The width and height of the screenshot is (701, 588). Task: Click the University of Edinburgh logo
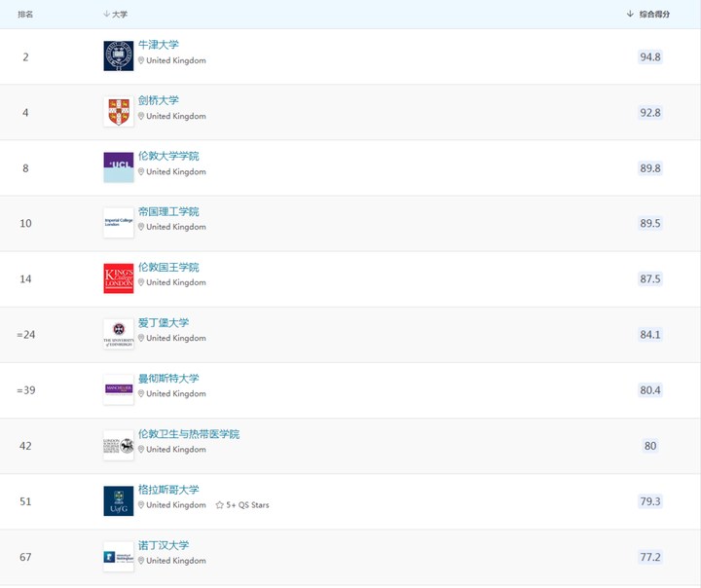119,334
